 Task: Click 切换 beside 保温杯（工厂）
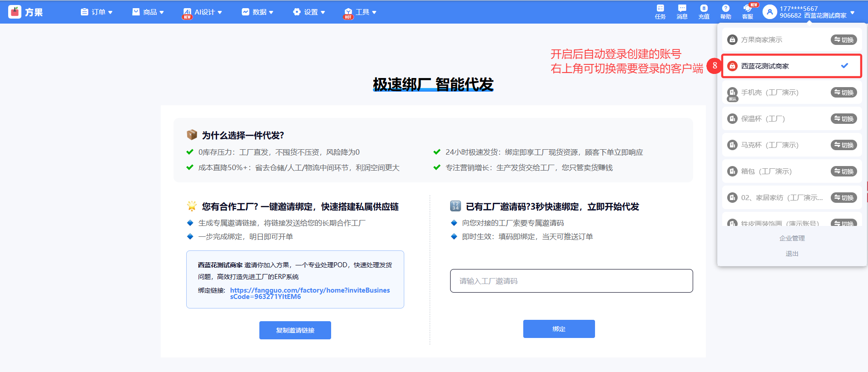tap(843, 119)
